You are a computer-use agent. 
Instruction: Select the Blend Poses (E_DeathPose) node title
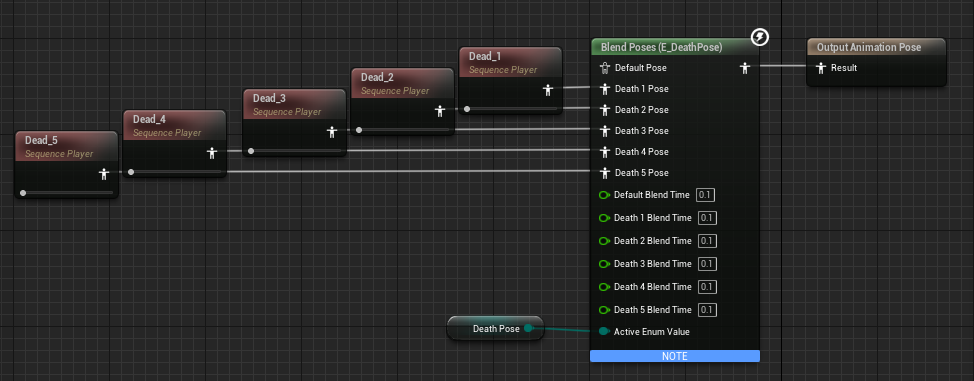coord(662,47)
